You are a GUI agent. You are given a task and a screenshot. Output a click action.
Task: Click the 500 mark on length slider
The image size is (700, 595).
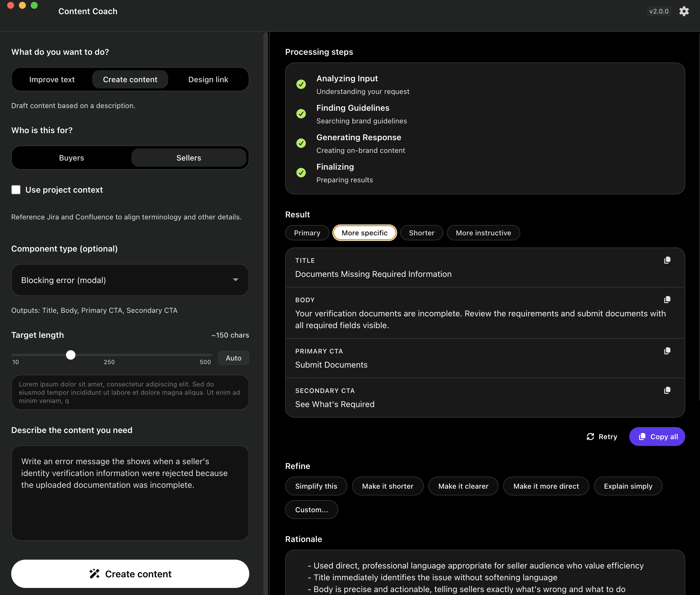click(x=205, y=362)
